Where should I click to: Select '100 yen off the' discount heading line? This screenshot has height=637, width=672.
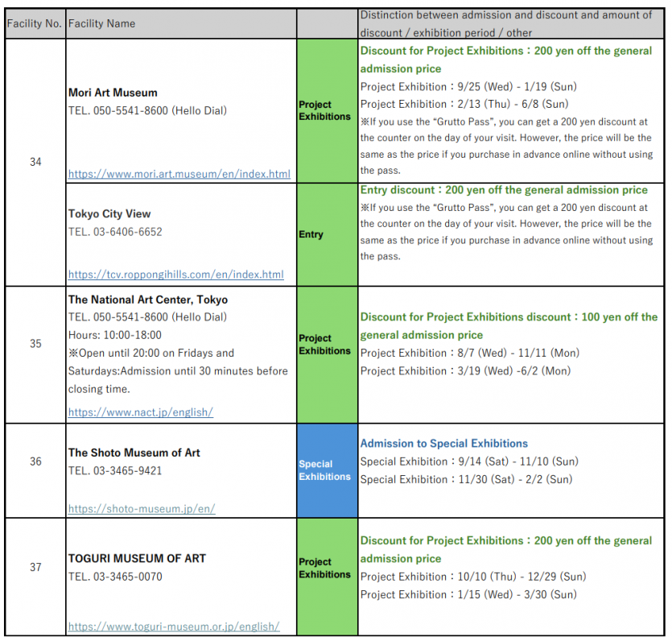click(509, 317)
